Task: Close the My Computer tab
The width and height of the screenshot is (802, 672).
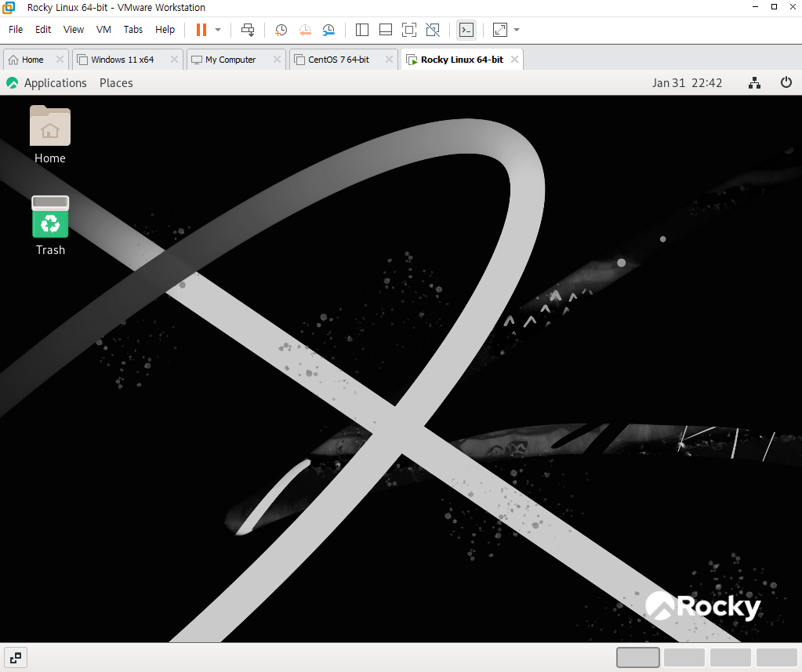Action: tap(277, 60)
